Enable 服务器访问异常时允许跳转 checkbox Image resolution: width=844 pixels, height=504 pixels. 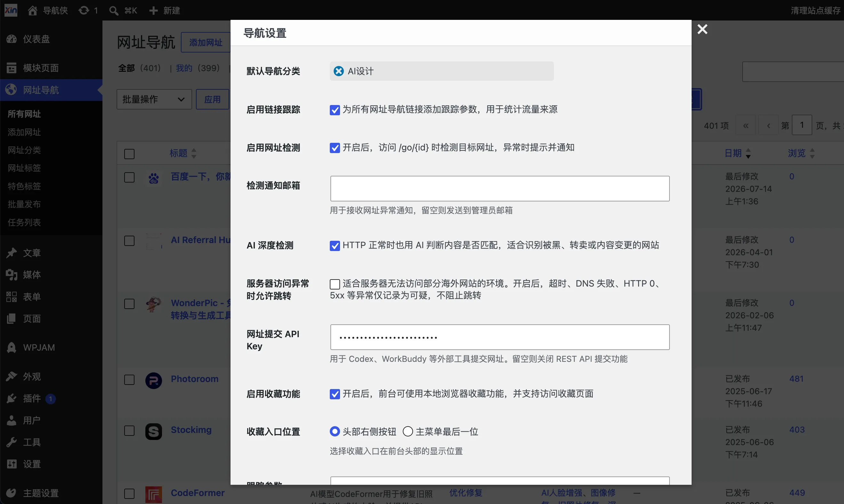(335, 284)
